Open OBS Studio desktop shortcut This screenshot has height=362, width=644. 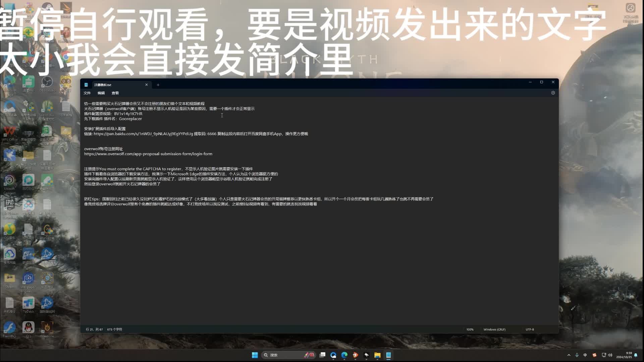[x=47, y=84]
